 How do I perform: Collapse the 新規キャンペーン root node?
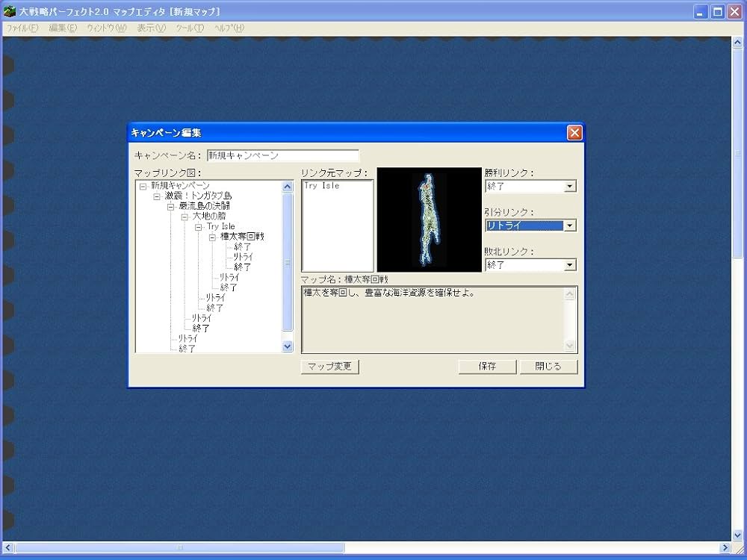click(x=143, y=186)
